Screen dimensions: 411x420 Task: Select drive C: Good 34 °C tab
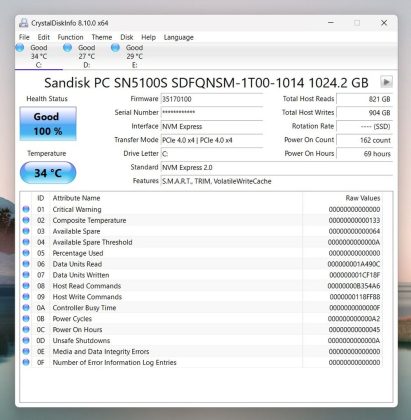coord(39,56)
